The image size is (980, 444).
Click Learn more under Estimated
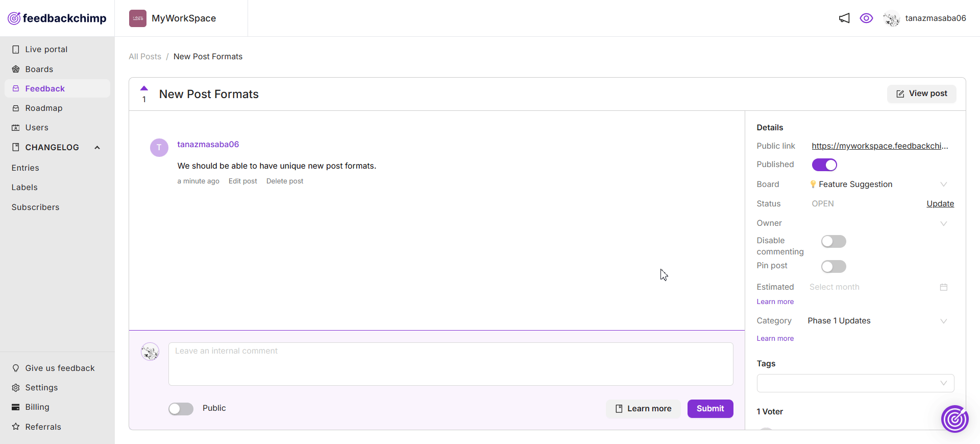pos(775,302)
